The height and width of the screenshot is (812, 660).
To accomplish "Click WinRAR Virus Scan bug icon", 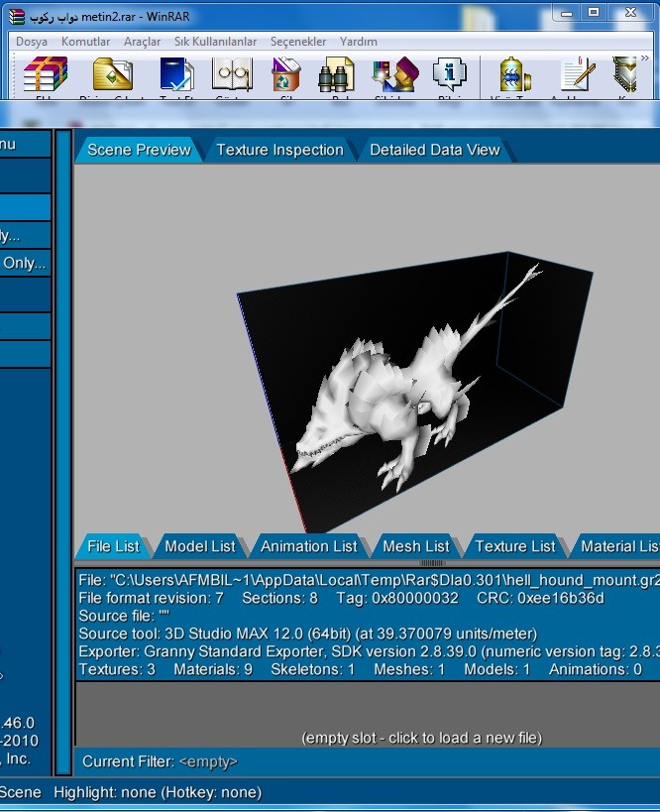I will click(514, 74).
